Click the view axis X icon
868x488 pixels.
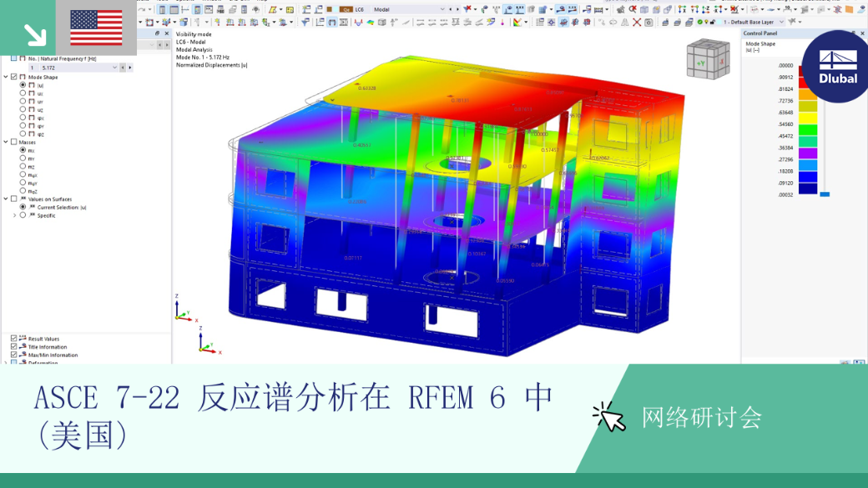tap(683, 9)
